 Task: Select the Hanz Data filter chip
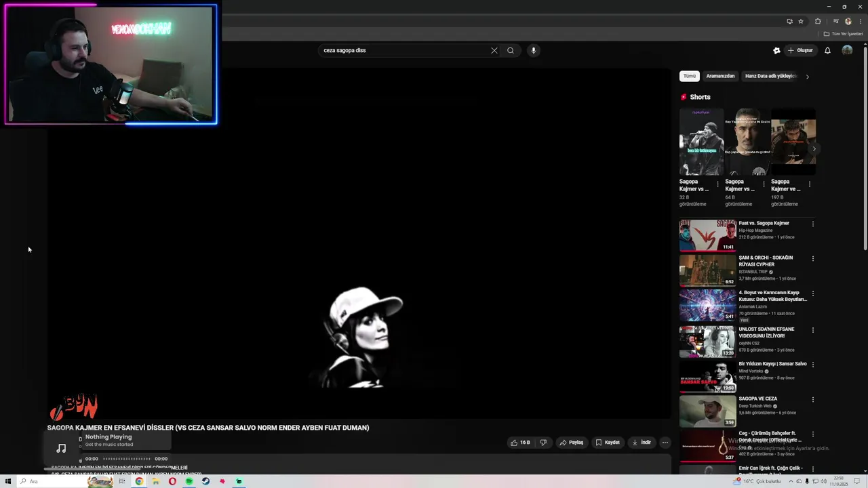pos(770,76)
